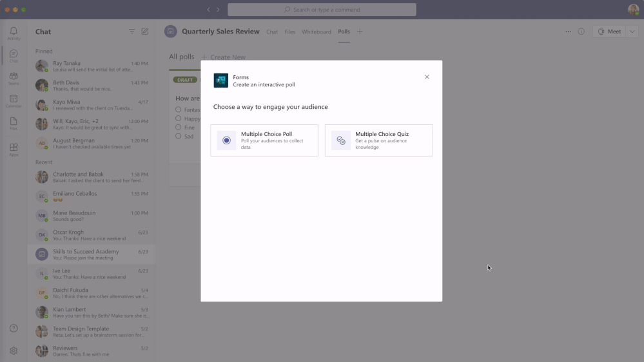Image resolution: width=644 pixels, height=362 pixels.
Task: Open chat with Marie Beaudouin
Action: [92, 216]
